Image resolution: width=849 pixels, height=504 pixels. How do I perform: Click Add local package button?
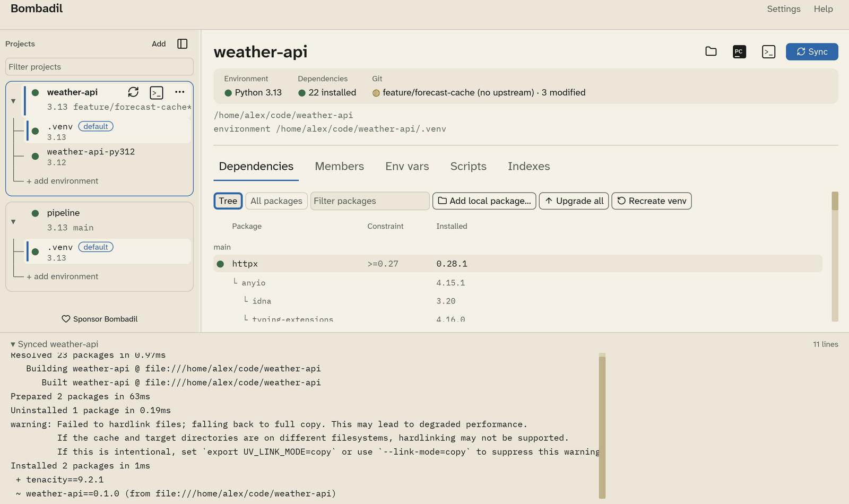pyautogui.click(x=484, y=201)
